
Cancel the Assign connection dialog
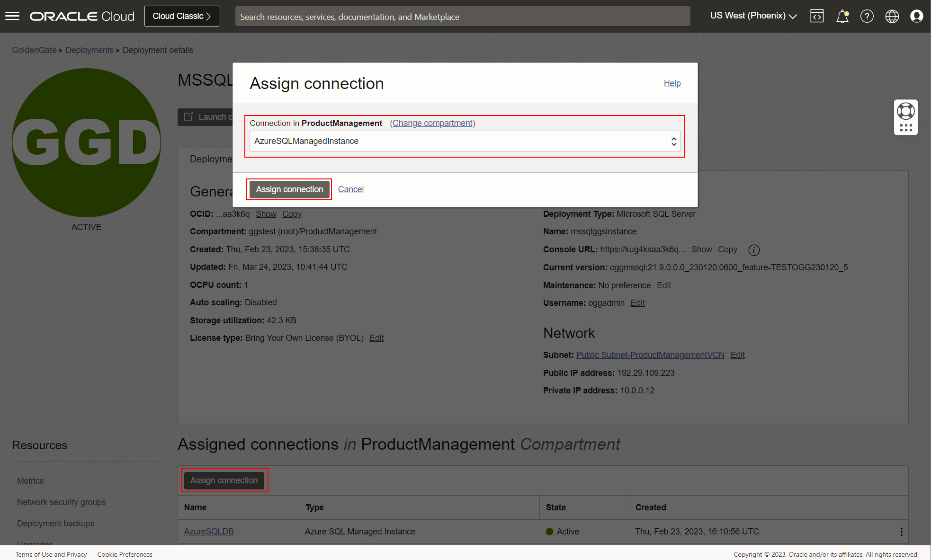350,189
